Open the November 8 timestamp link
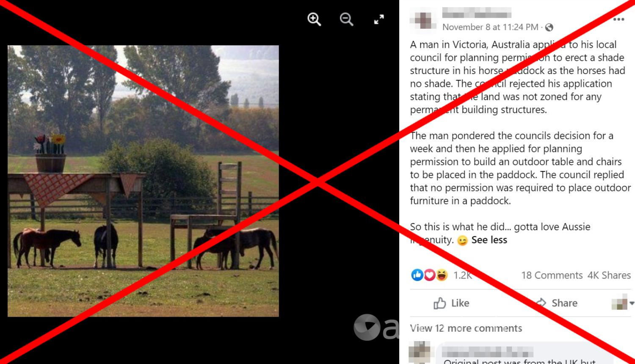This screenshot has height=364, width=635. point(490,27)
